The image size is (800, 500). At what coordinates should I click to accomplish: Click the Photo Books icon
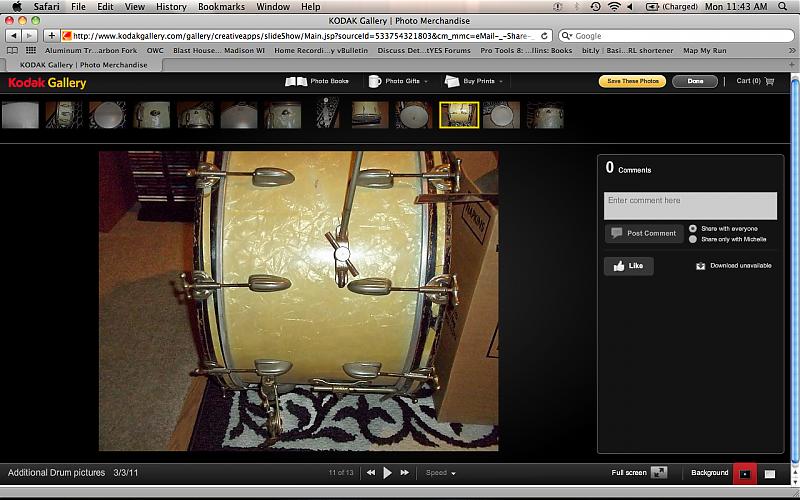(296, 81)
